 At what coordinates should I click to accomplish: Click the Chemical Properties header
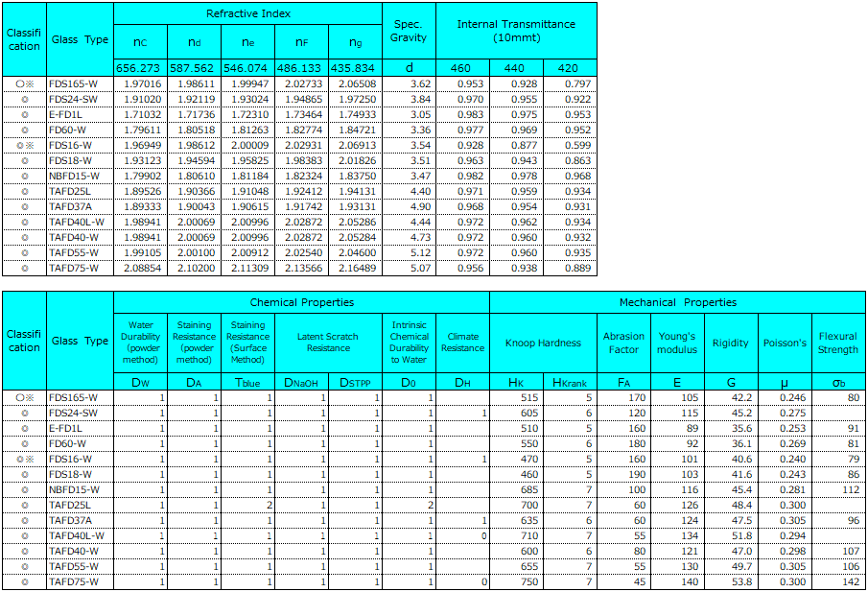pyautogui.click(x=302, y=302)
